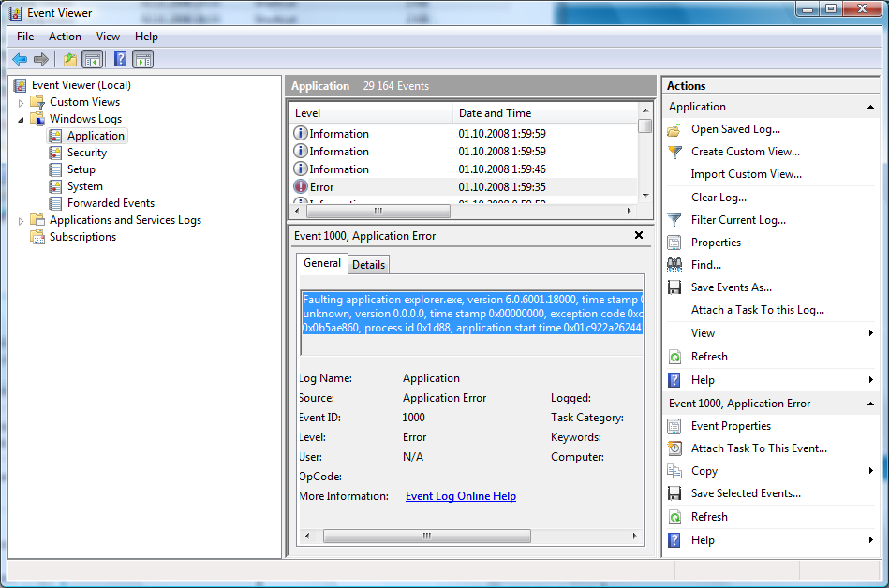The image size is (889, 588).
Task: Click the Help toolbar question-mark icon
Action: pos(120,60)
